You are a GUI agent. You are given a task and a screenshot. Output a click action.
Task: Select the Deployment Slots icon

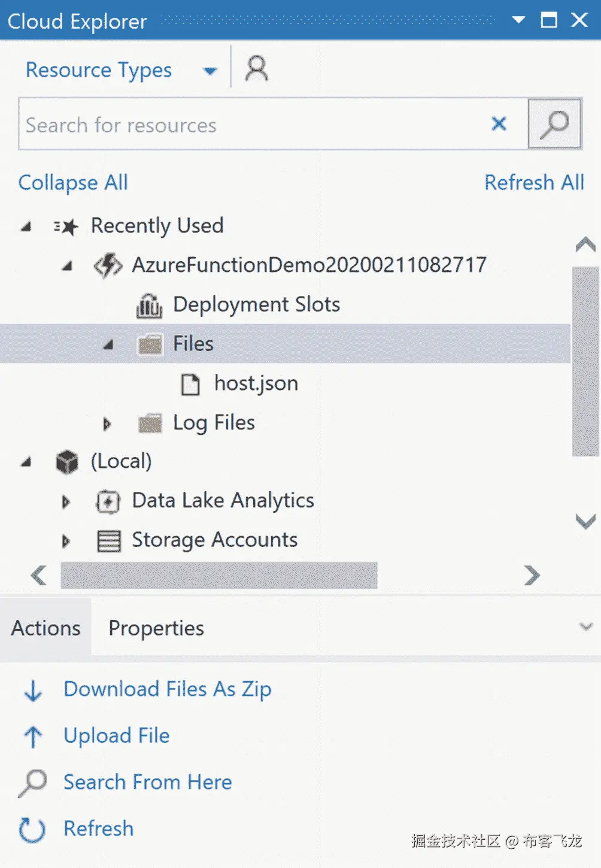tap(149, 306)
